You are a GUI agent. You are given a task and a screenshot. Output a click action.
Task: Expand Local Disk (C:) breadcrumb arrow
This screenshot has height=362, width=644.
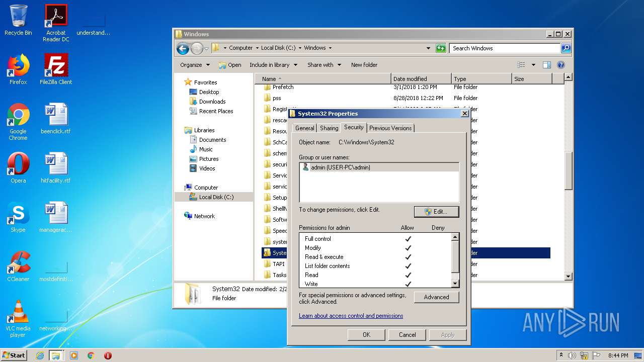(300, 48)
